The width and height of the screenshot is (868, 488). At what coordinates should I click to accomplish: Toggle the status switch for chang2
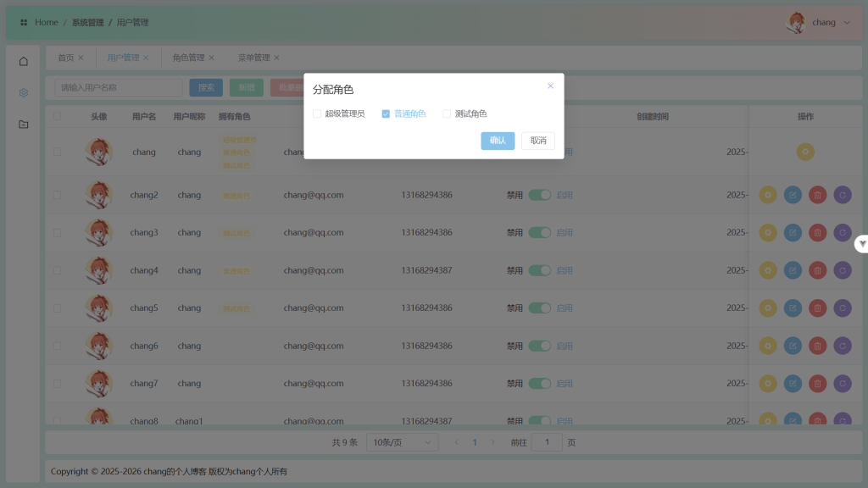(539, 195)
